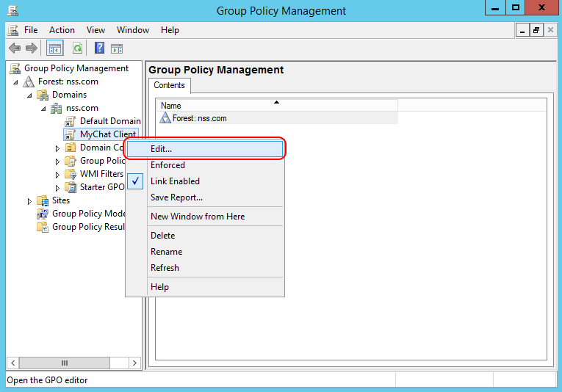Click the Back arrow toolbar icon

[15, 48]
